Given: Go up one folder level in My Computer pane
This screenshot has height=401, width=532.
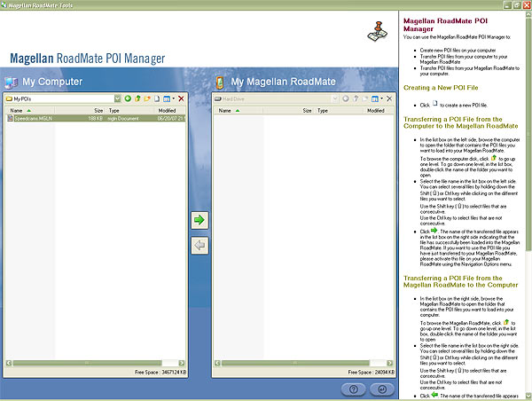Looking at the screenshot, I should click(x=137, y=98).
